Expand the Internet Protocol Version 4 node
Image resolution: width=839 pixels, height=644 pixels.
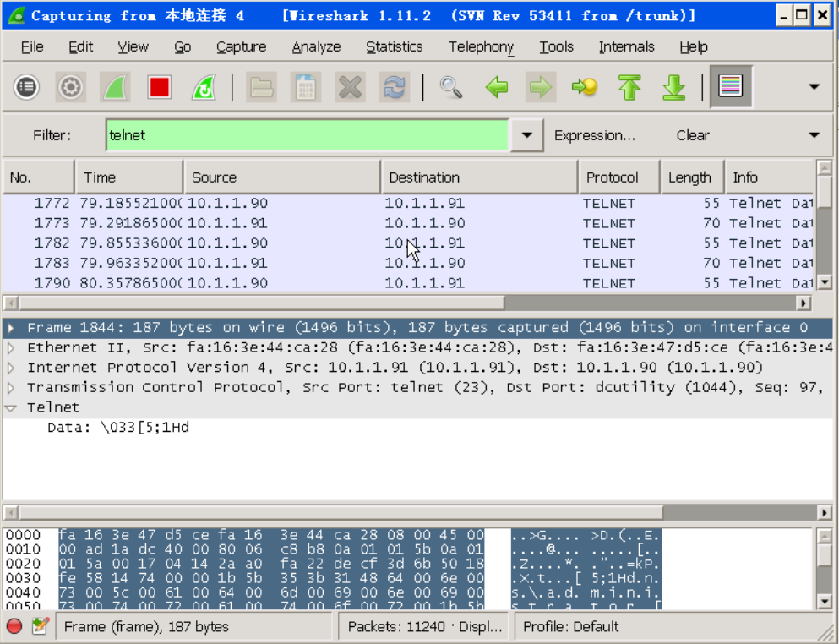(x=11, y=368)
